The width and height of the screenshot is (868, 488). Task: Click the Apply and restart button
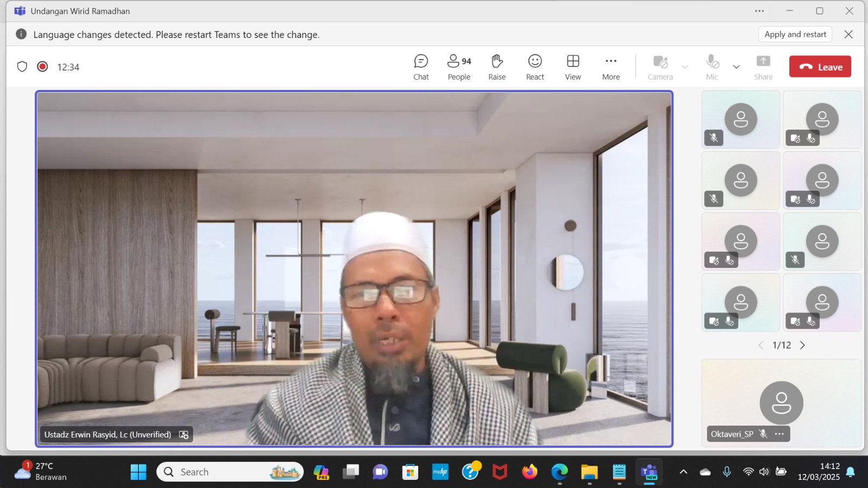click(x=795, y=34)
